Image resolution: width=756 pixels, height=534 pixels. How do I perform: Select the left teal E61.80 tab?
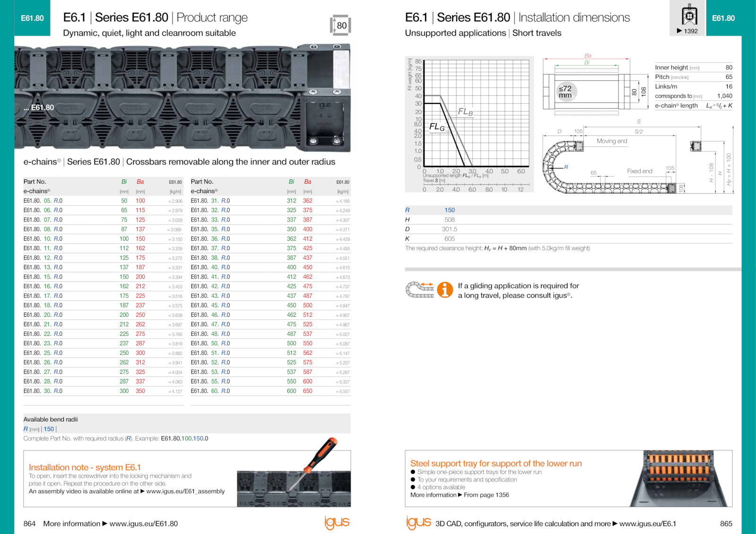pyautogui.click(x=32, y=18)
